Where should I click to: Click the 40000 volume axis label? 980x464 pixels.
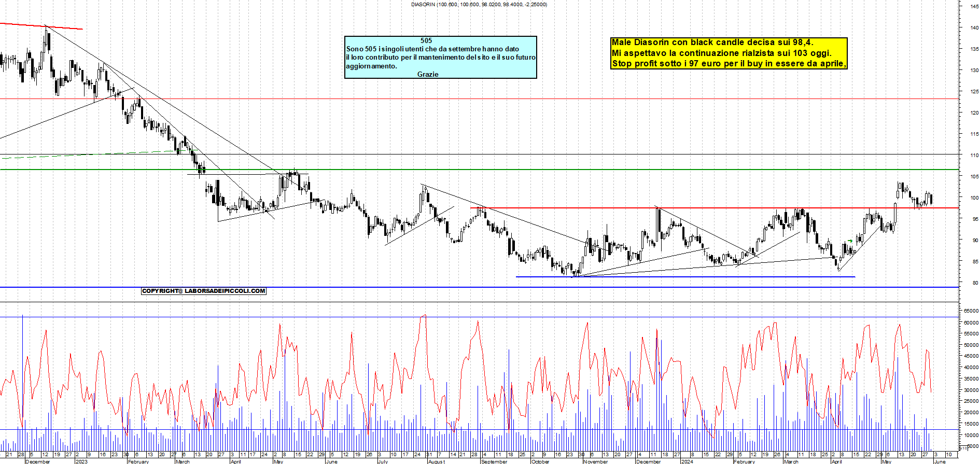971,367
